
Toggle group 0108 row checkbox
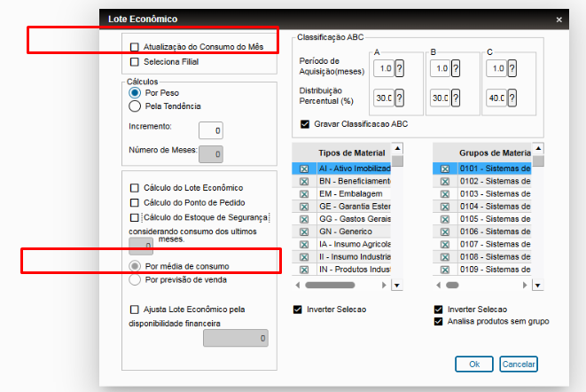coord(445,257)
